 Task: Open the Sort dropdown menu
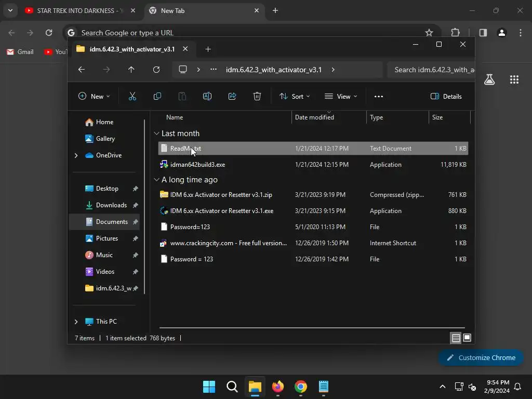(x=294, y=96)
